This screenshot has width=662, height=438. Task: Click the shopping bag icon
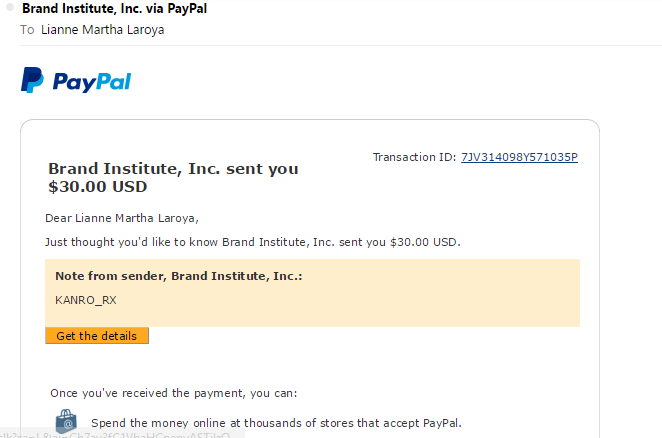click(65, 420)
